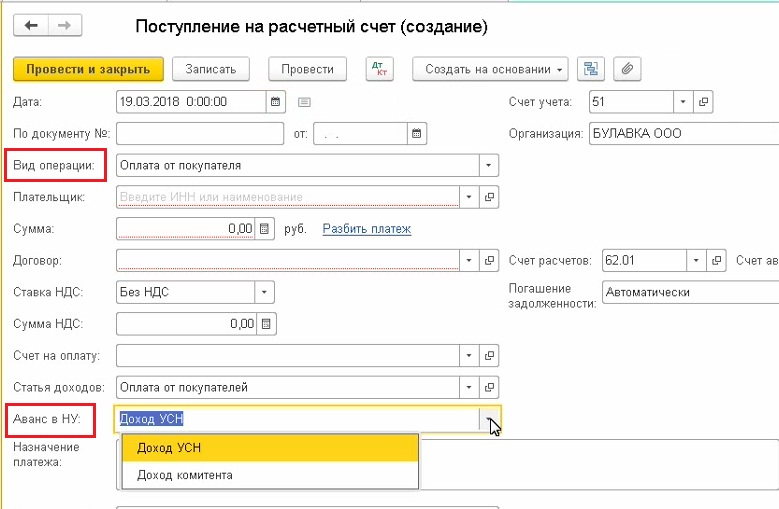Screen dimensions: 779x509
Task: Open calculator for the Сумма field
Action: (x=265, y=229)
